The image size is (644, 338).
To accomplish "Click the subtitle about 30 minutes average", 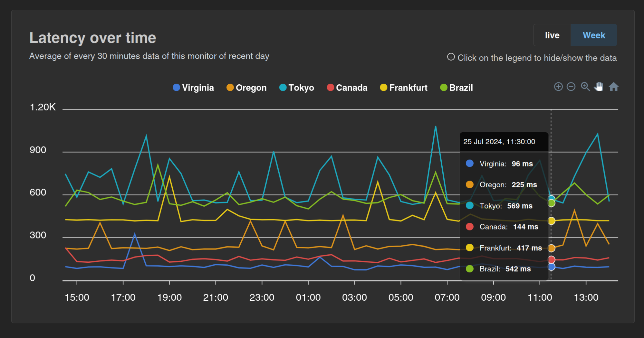I will click(149, 56).
